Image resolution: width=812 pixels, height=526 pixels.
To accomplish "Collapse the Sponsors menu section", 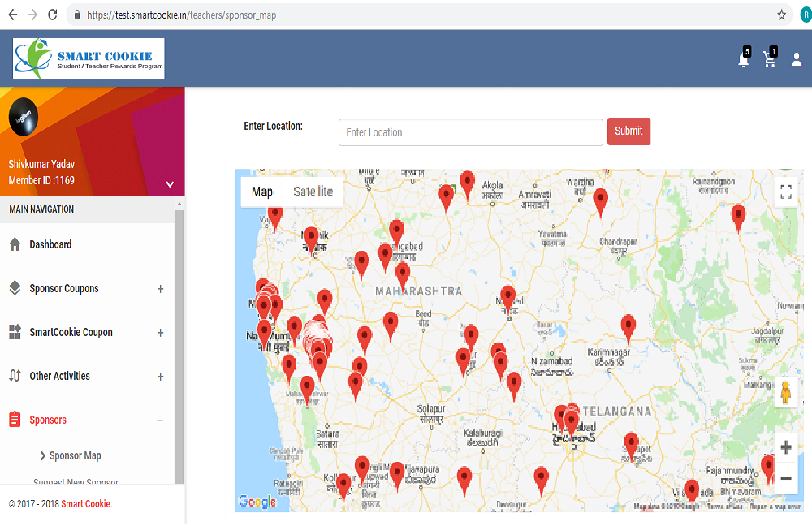I will click(159, 420).
